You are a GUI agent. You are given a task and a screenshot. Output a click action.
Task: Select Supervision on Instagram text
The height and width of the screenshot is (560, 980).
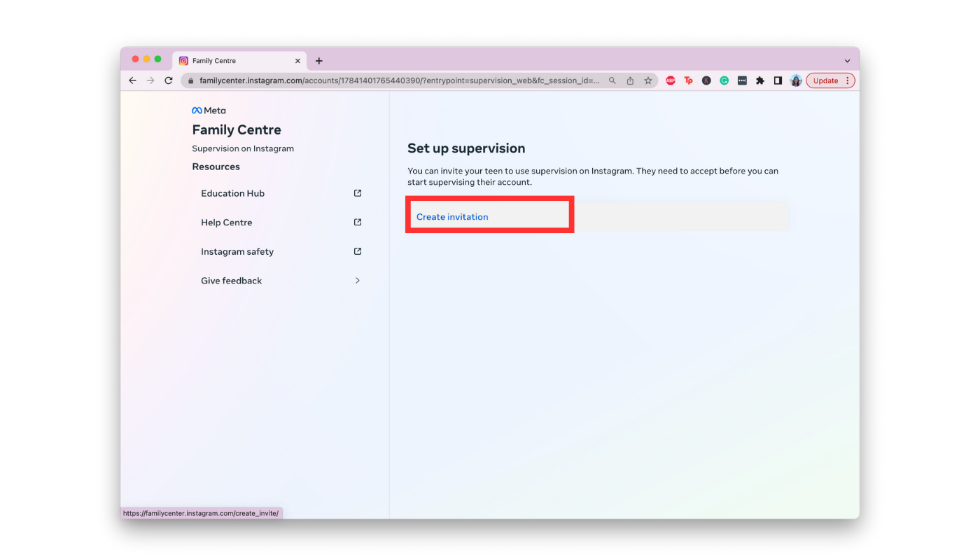click(x=243, y=148)
